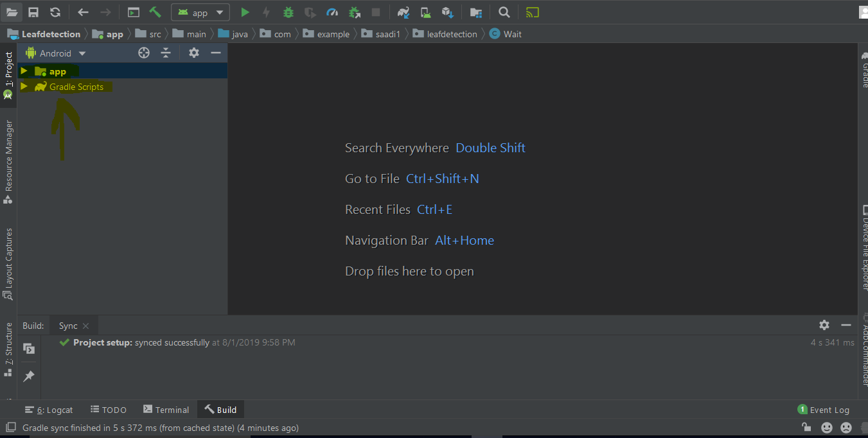
Task: Open Project Structure from the toolbar
Action: tap(475, 12)
